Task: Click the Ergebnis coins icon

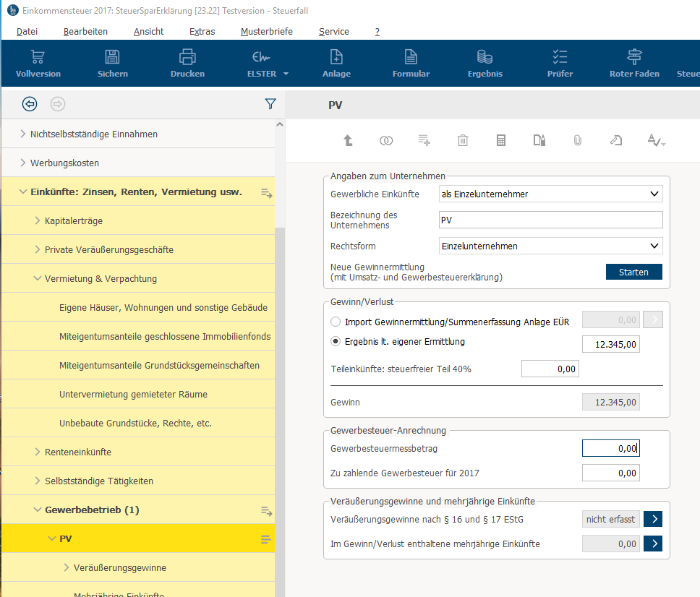Action: [485, 57]
